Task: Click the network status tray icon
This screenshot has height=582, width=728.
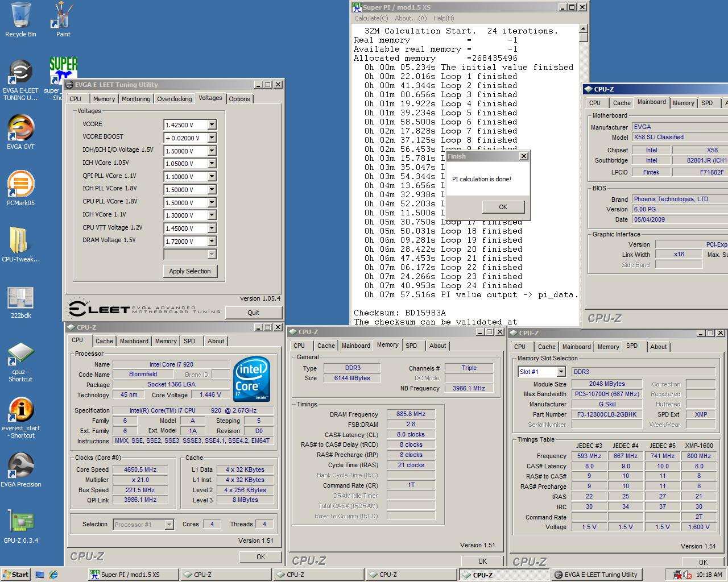Action: (677, 575)
